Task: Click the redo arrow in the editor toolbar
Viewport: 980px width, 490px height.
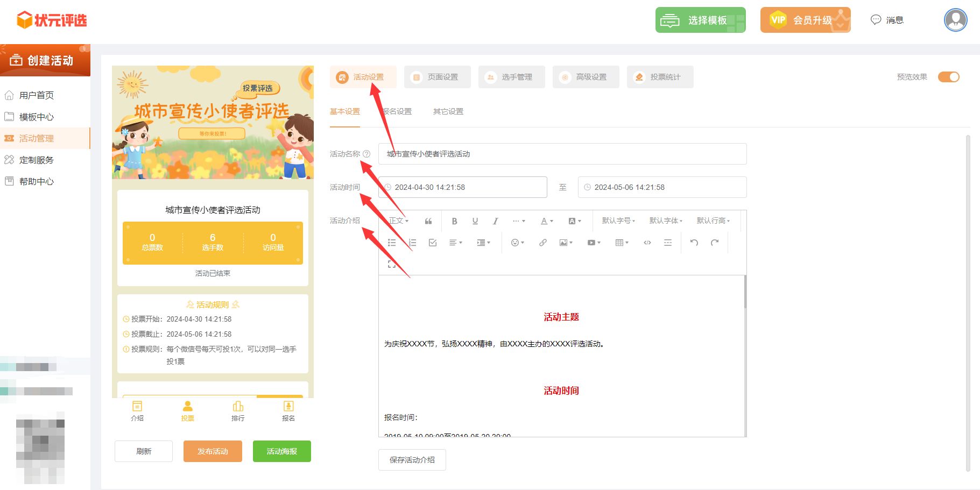Action: [715, 243]
